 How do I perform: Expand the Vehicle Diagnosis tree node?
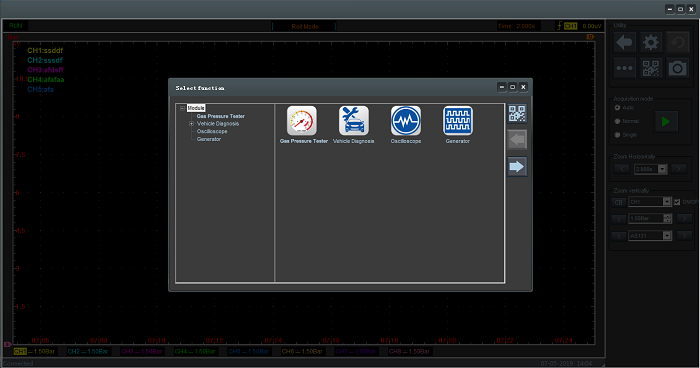pos(192,124)
